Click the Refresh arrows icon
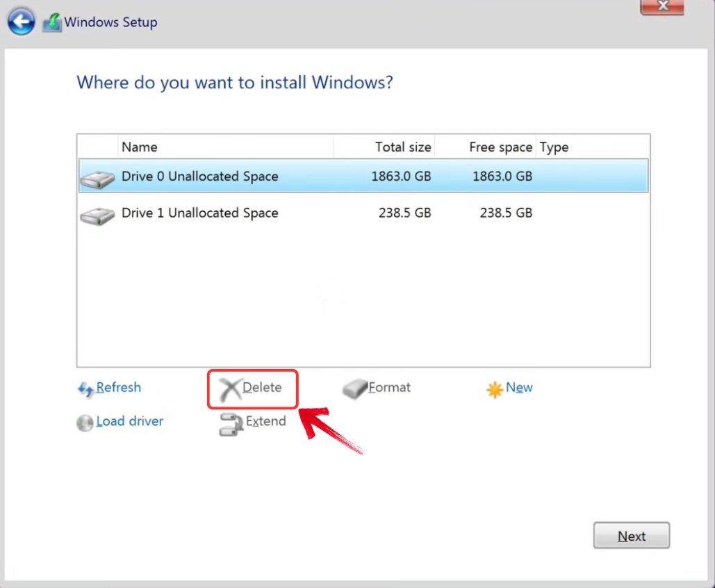Viewport: 715px width, 588px height. pos(86,389)
